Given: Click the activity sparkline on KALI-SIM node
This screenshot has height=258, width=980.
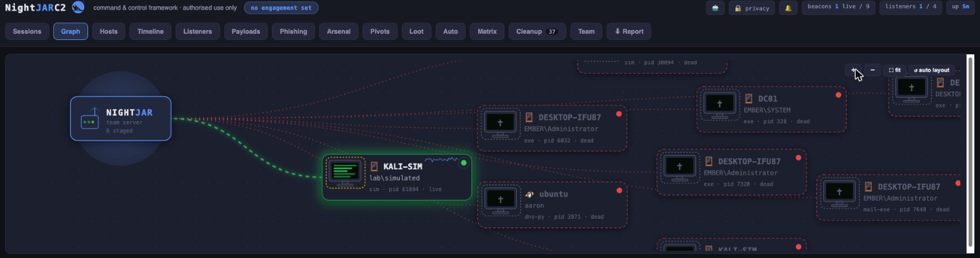Looking at the screenshot, I should point(442,161).
